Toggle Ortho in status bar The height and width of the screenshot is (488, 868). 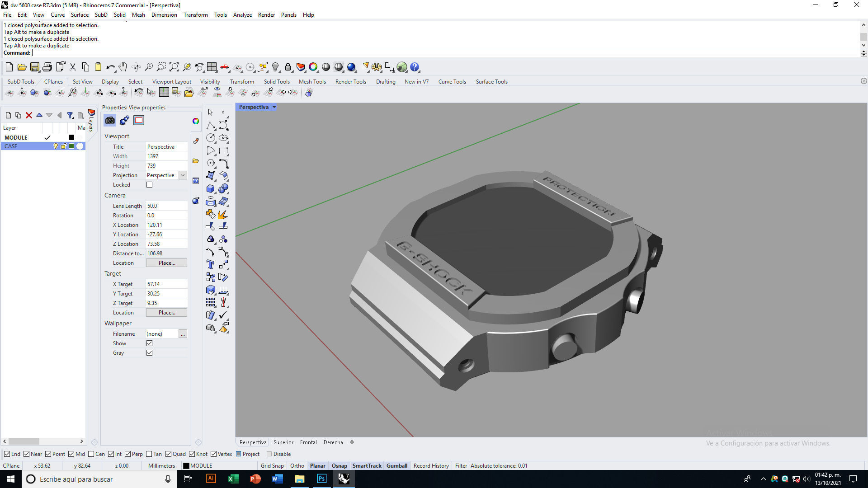[x=297, y=466]
